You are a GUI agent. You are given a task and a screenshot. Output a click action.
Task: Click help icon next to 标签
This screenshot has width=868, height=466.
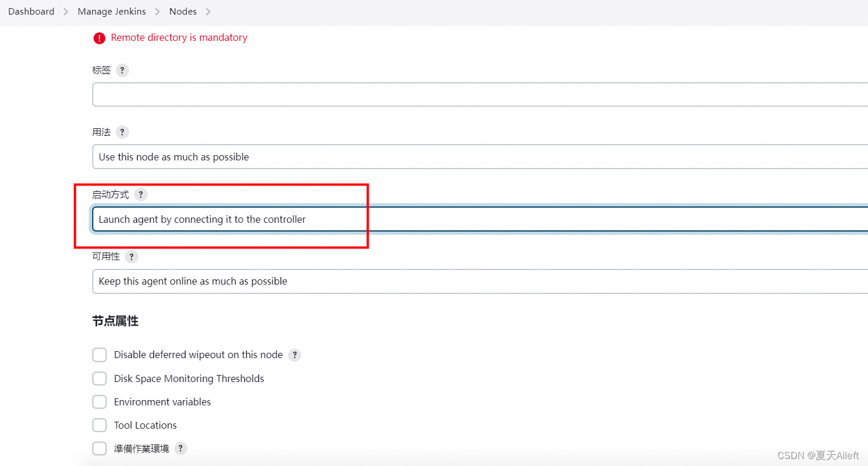pyautogui.click(x=121, y=70)
